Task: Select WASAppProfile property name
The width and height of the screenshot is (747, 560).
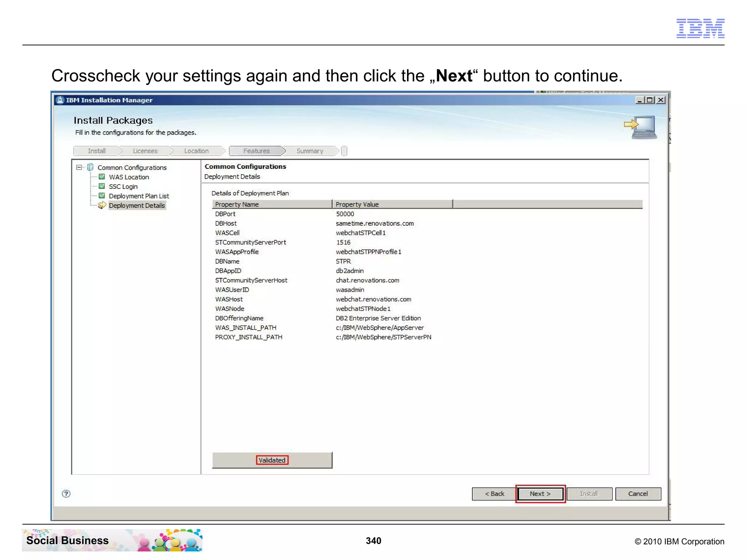Action: tap(237, 252)
